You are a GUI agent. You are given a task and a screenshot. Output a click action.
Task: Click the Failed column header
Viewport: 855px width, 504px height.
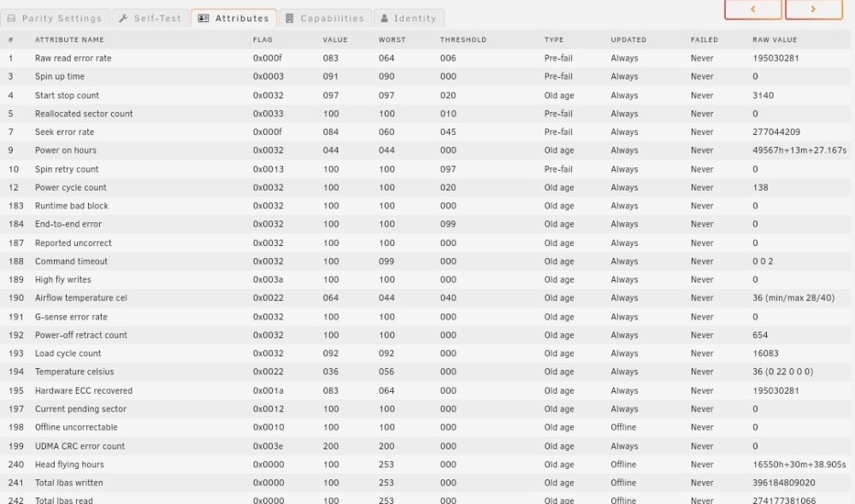(x=704, y=40)
